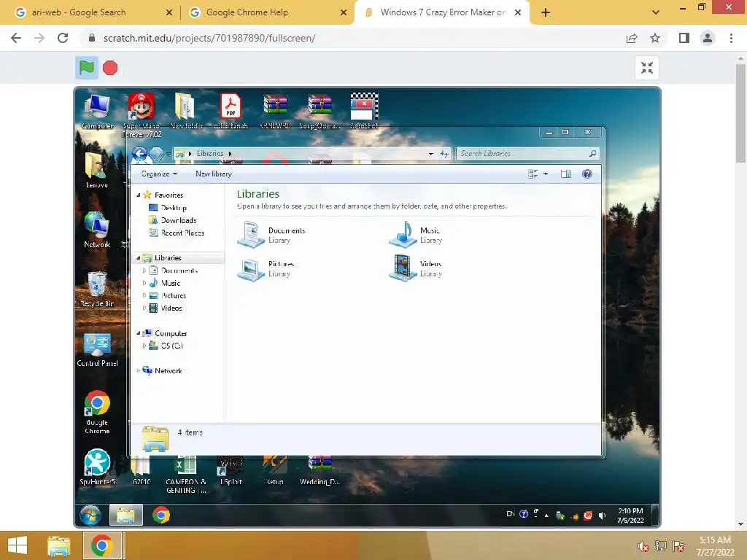747x560 pixels.
Task: Reload the page in Chrome
Action: 63,38
